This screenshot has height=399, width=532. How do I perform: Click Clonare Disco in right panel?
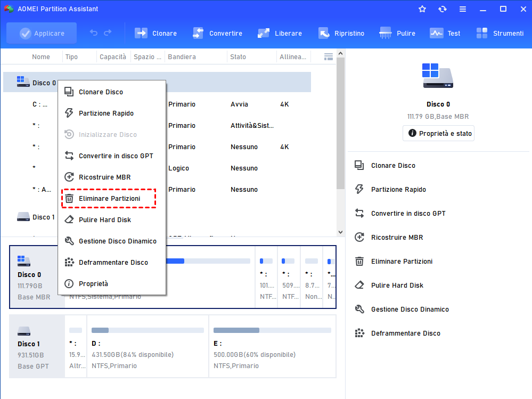[x=393, y=166]
